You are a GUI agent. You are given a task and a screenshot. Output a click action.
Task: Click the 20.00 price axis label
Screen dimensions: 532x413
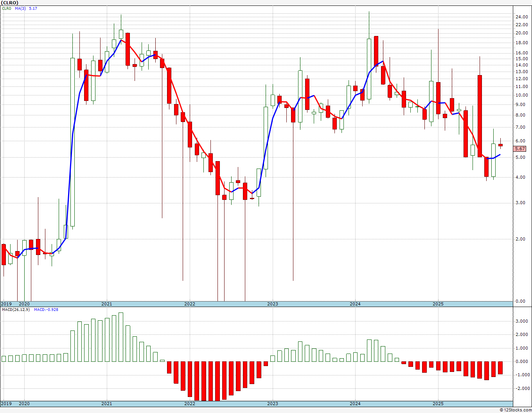click(522, 33)
